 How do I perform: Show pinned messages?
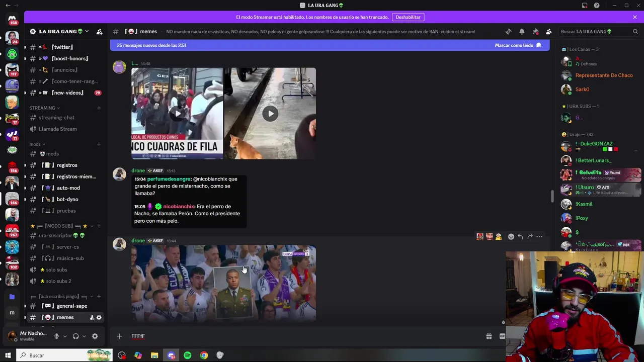(x=535, y=31)
